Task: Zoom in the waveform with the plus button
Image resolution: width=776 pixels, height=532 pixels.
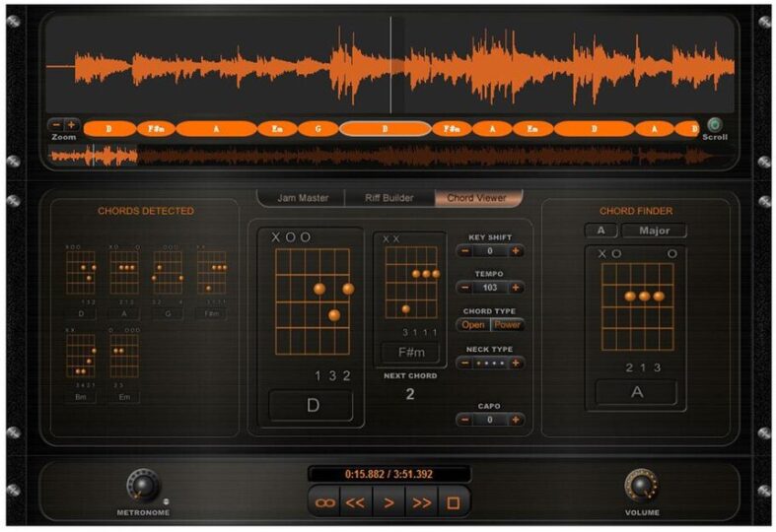Action: tap(72, 125)
